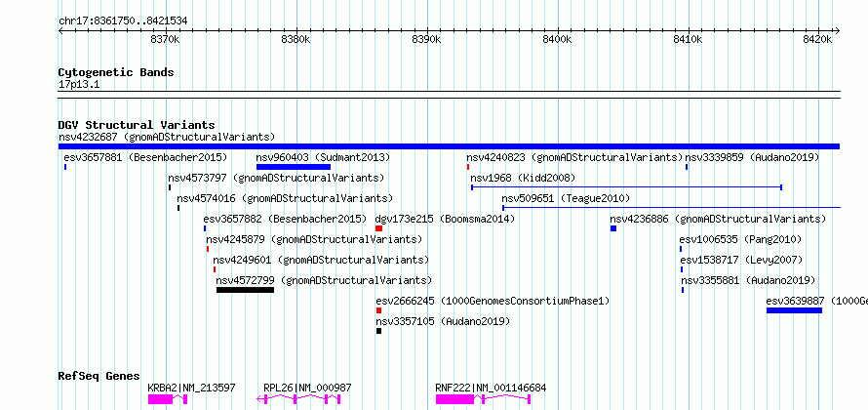Click nsv3339859 (Audano2019) variant label
The image size is (868, 410).
click(x=752, y=157)
